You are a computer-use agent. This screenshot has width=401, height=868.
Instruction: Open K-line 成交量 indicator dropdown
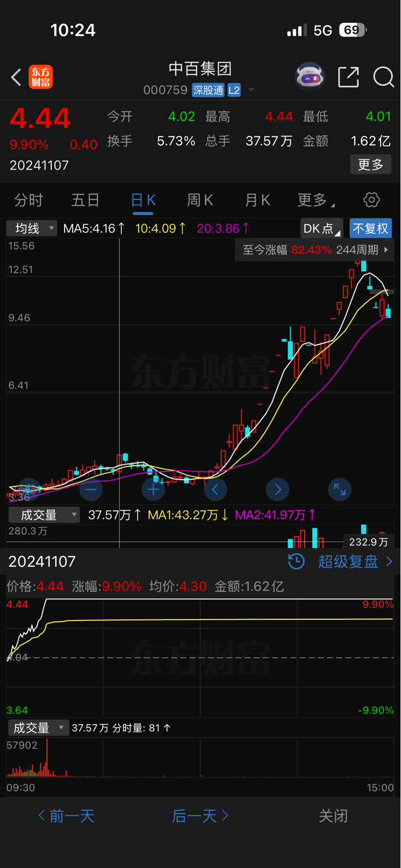(44, 515)
